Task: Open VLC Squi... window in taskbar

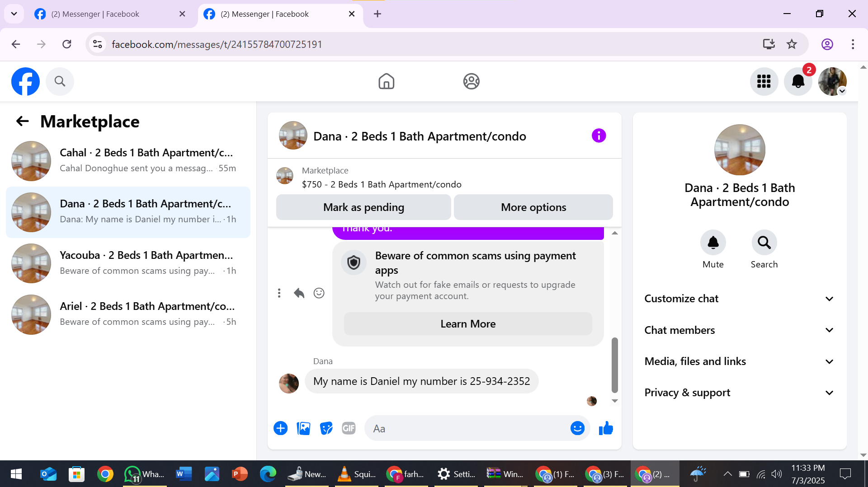Action: click(x=357, y=474)
